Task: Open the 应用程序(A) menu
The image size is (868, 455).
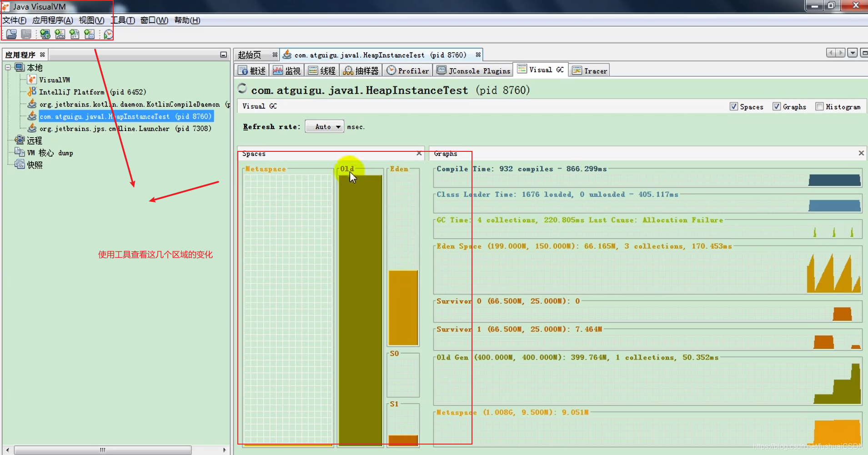Action: [52, 20]
